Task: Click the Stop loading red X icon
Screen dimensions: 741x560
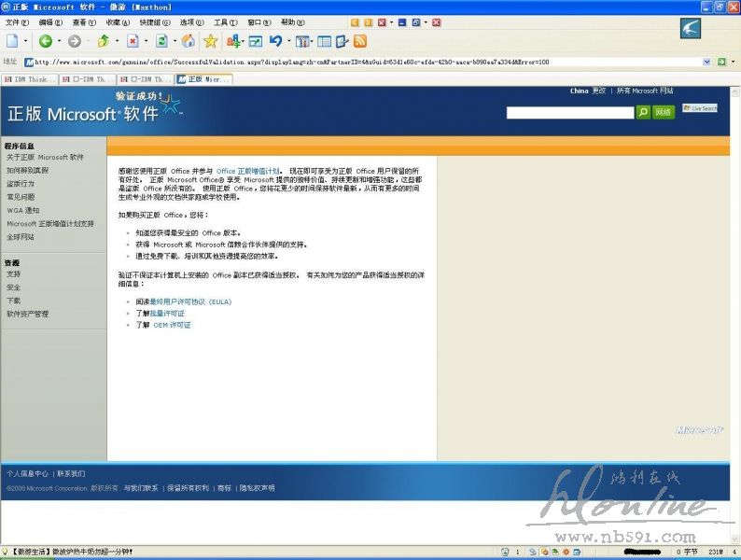Action: click(x=133, y=41)
